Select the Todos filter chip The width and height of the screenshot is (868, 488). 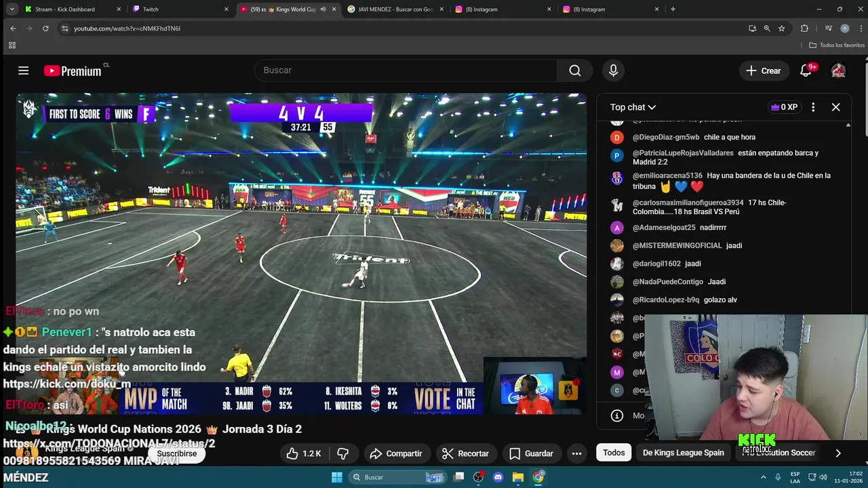coord(614,453)
